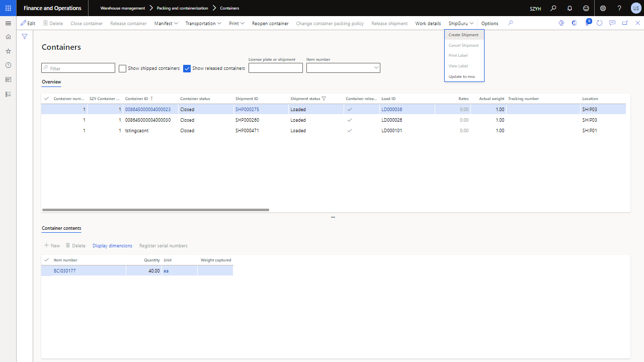The image size is (644, 362).
Task: Open the messages chat icon
Action: (612, 23)
